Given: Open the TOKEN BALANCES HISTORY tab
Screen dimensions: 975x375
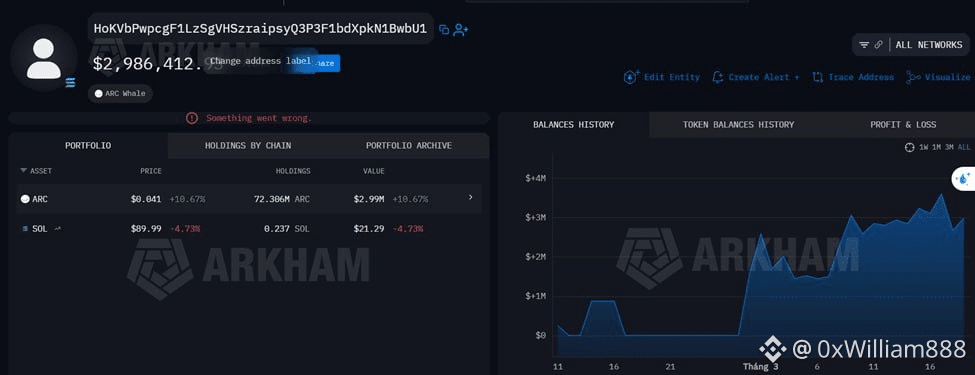Looking at the screenshot, I should pos(738,124).
